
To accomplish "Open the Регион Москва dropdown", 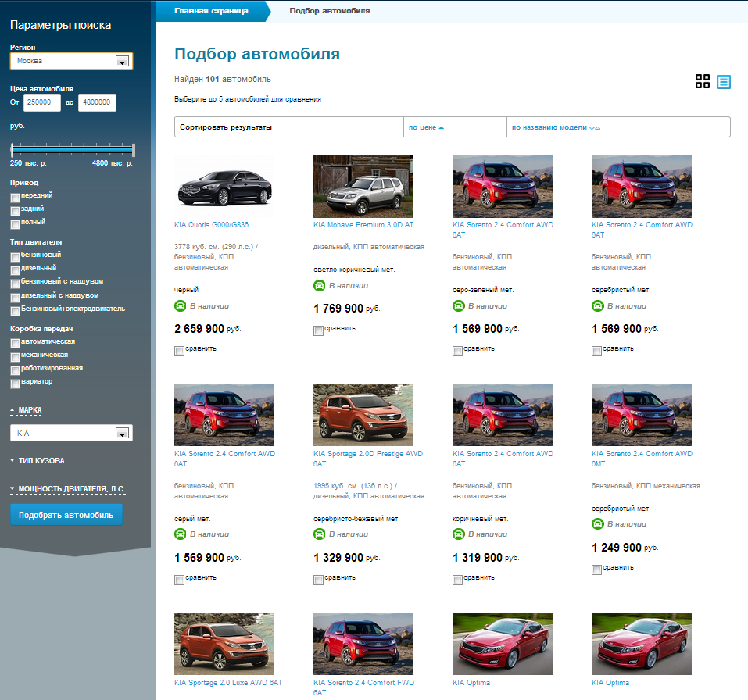I will (x=72, y=61).
